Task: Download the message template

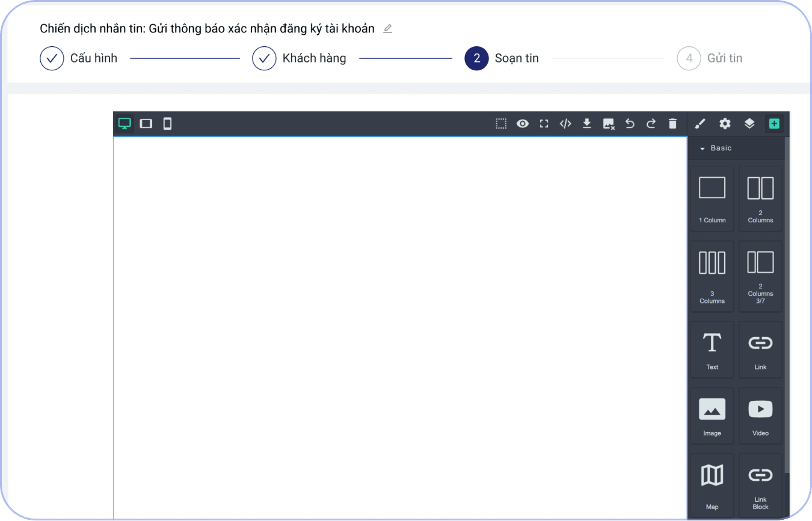Action: click(x=586, y=123)
